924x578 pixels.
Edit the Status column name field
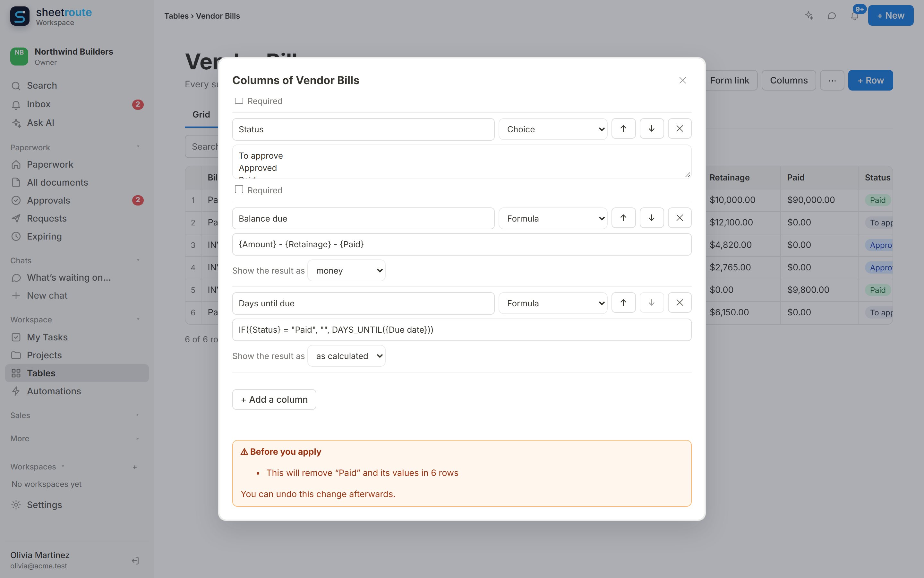(363, 129)
